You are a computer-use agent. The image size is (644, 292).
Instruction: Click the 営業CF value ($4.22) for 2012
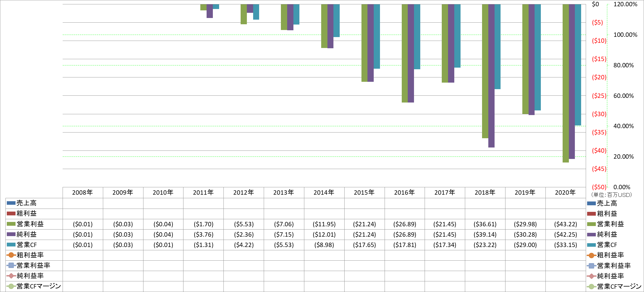pos(244,245)
